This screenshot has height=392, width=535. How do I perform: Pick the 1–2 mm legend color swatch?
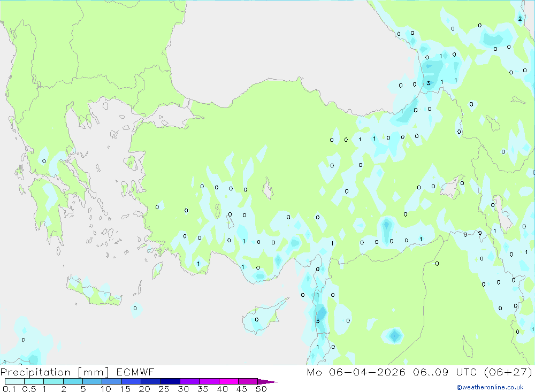coord(53,381)
